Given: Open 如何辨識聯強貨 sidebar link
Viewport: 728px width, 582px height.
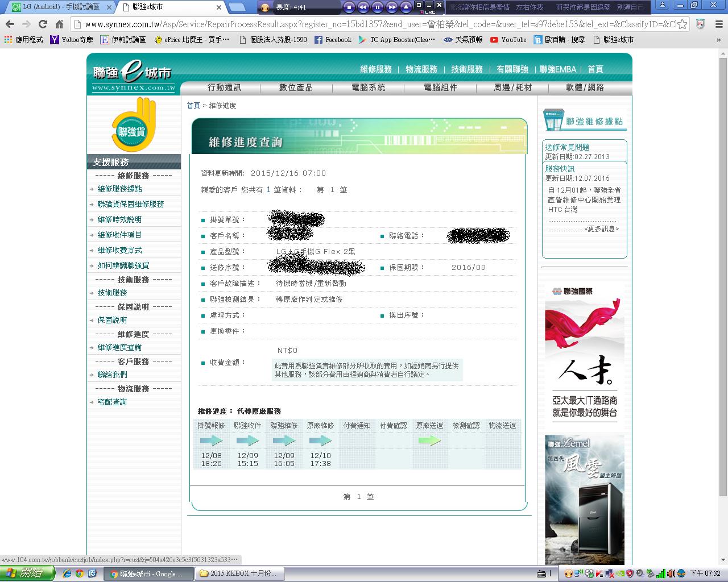Looking at the screenshot, I should coord(123,265).
